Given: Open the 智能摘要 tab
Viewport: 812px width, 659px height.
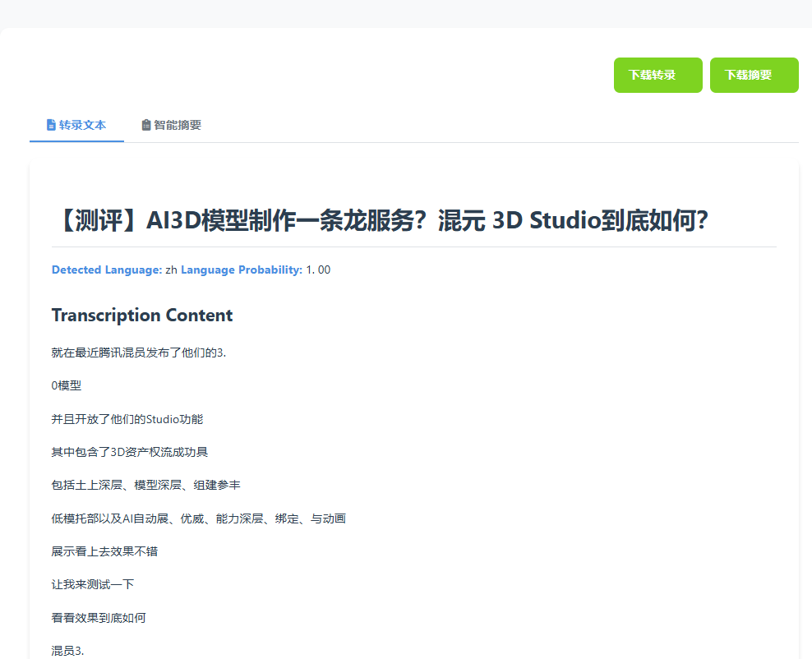Looking at the screenshot, I should coord(172,125).
